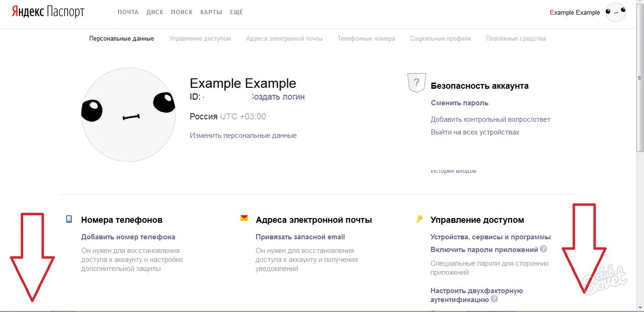Click the Россия UTC +03:00 text
Image resolution: width=644 pixels, height=312 pixels.
pos(228,117)
